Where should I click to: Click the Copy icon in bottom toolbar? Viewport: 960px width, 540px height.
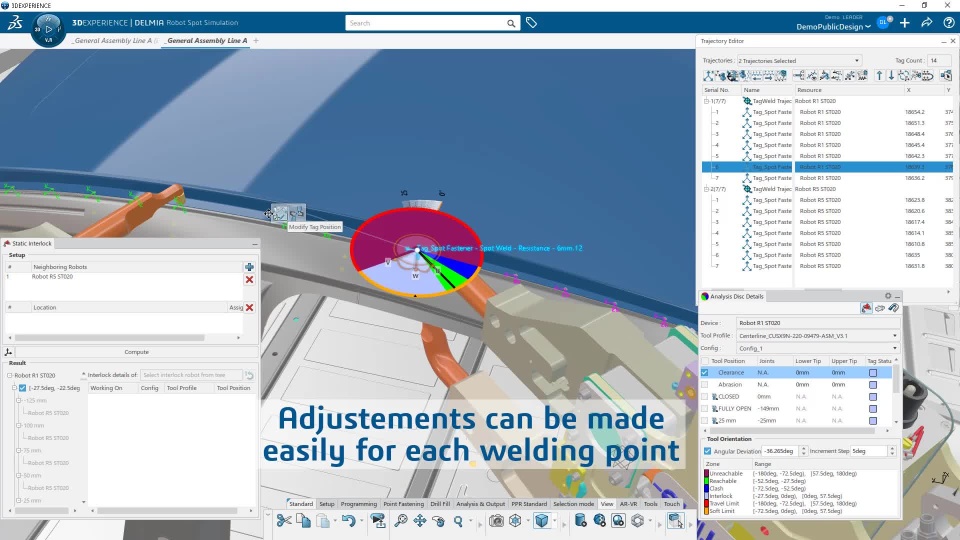(x=303, y=520)
